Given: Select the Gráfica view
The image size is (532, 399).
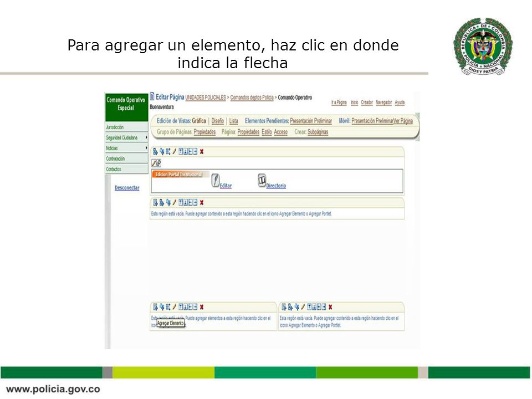Looking at the screenshot, I should [199, 121].
